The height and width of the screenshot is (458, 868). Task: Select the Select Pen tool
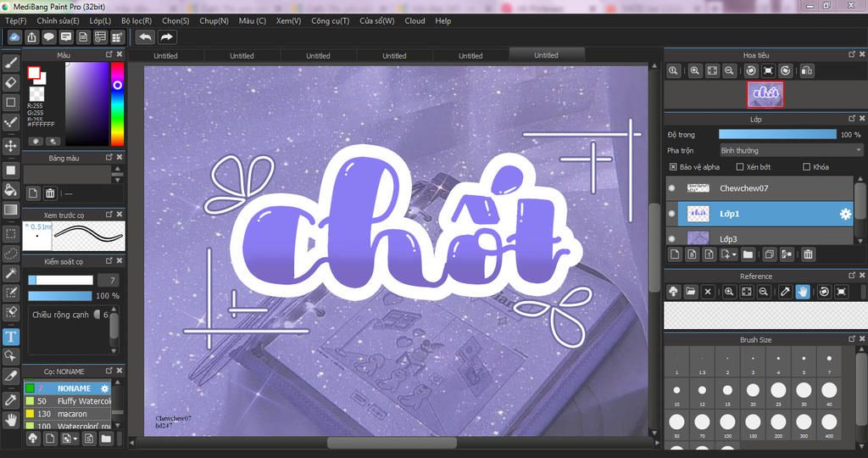(x=10, y=293)
